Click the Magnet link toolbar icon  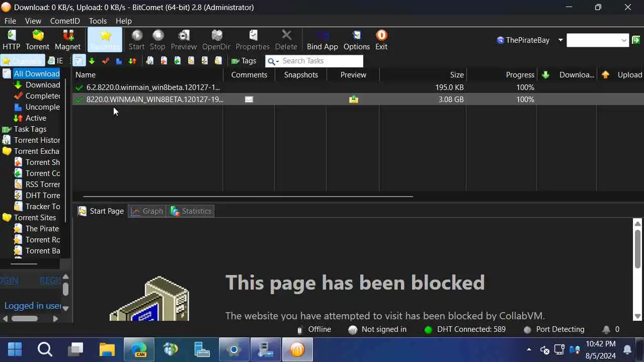pyautogui.click(x=68, y=40)
